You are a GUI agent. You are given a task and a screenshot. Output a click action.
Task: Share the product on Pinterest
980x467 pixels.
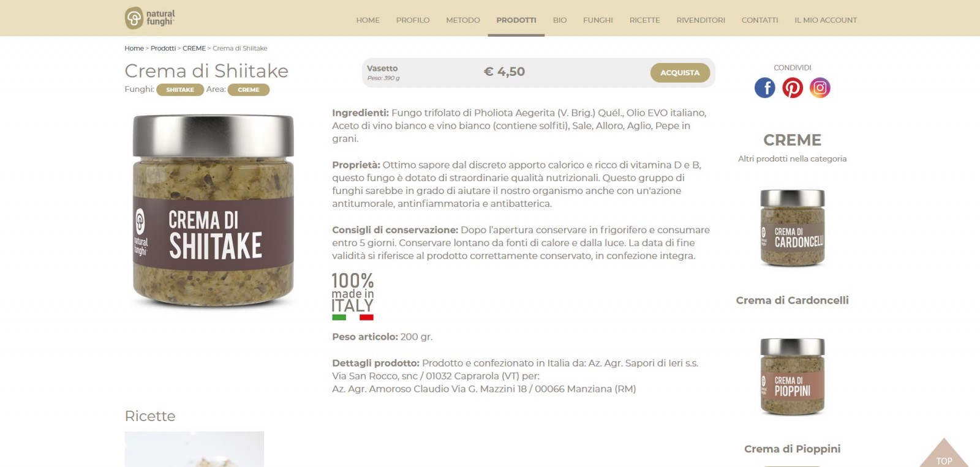point(793,88)
